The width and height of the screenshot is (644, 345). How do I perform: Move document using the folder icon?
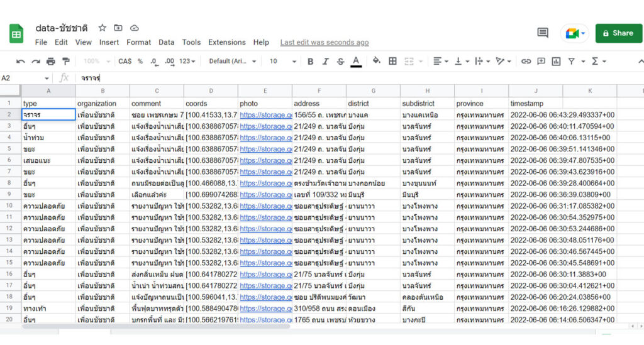click(118, 28)
